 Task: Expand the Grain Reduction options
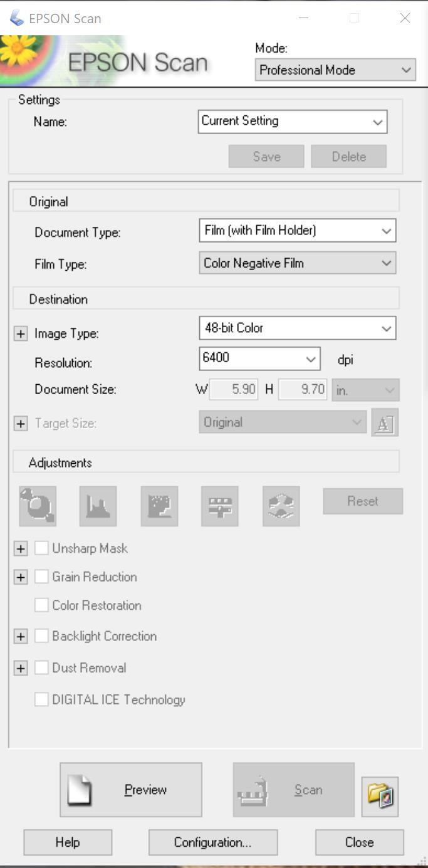[21, 577]
